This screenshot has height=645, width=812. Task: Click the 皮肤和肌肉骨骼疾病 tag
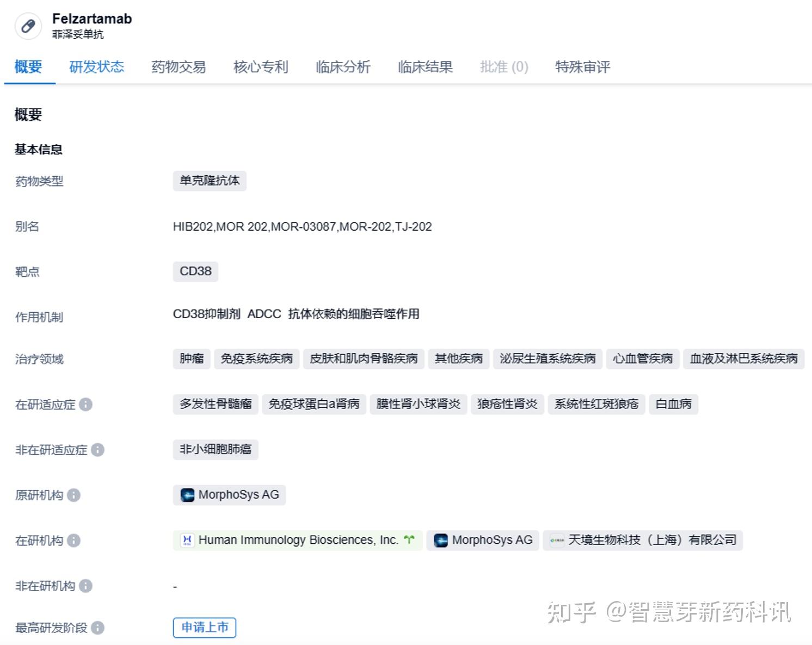tap(364, 358)
